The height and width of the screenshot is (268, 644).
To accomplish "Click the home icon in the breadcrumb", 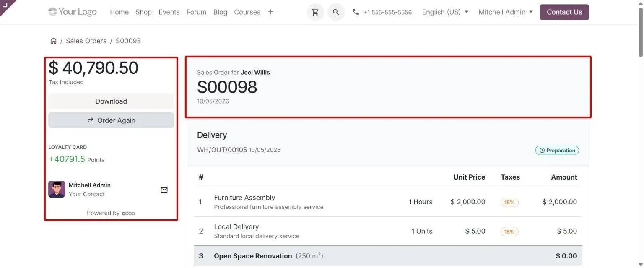I will pos(53,41).
